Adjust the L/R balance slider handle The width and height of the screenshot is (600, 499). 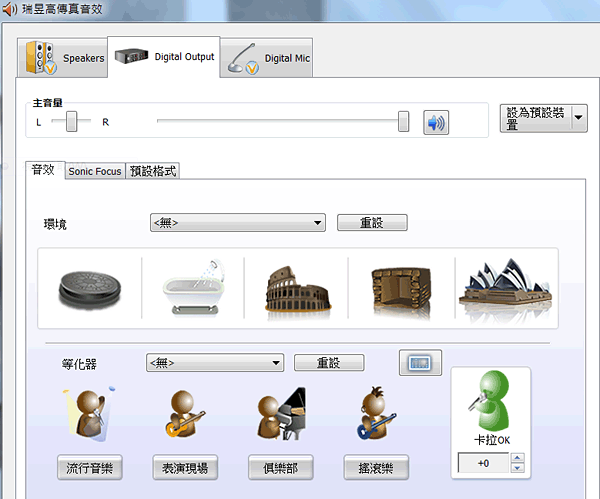pyautogui.click(x=71, y=122)
